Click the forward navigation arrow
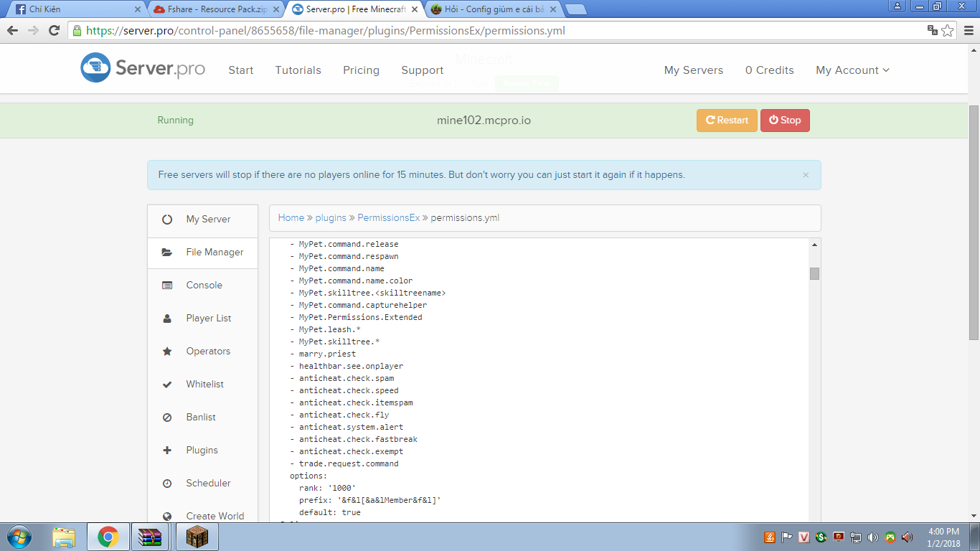 [33, 31]
